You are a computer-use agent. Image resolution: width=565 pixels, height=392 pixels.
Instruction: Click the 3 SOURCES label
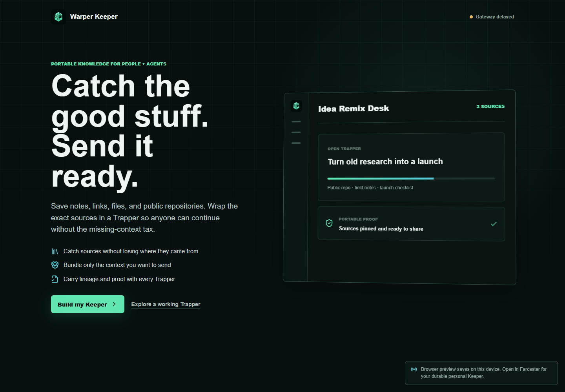490,107
